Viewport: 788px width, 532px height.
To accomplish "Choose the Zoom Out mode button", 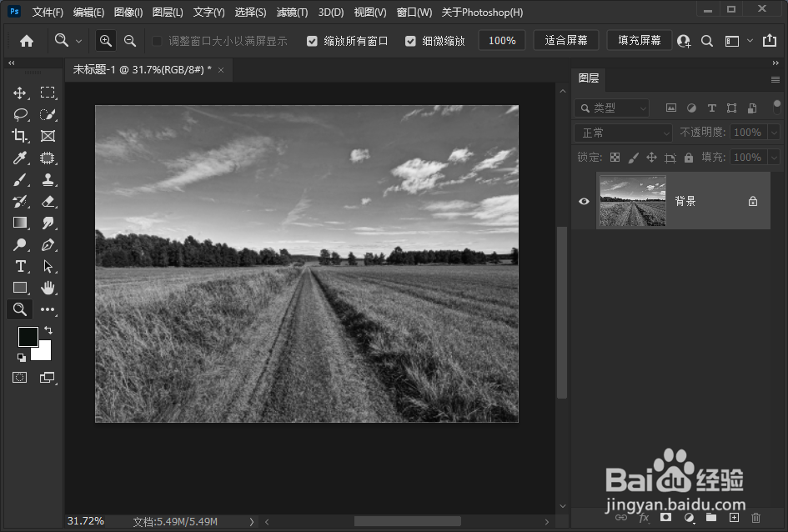I will coord(130,41).
